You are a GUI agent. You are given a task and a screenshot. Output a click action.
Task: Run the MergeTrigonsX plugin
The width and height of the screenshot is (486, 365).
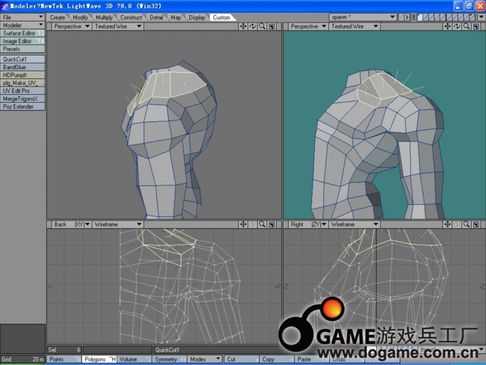[22, 99]
